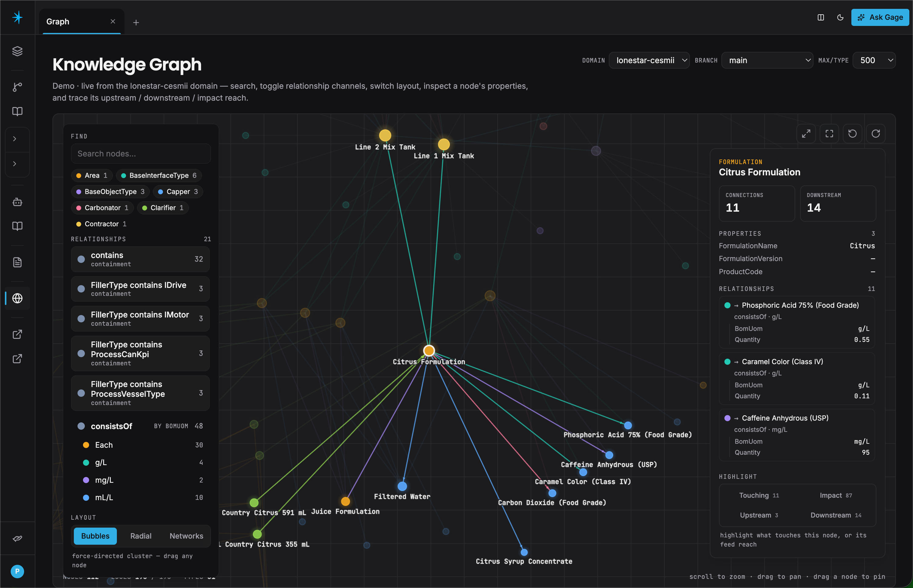The width and height of the screenshot is (913, 588).
Task: Click the Ask Gage button
Action: click(880, 17)
